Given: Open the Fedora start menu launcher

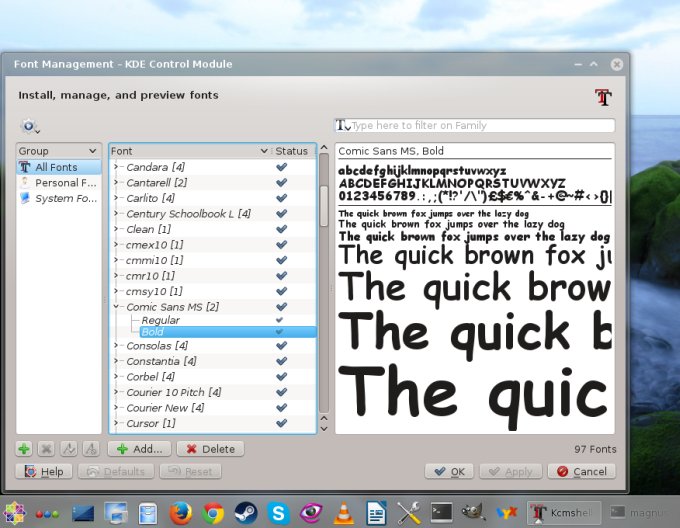Looking at the screenshot, I should [x=14, y=513].
